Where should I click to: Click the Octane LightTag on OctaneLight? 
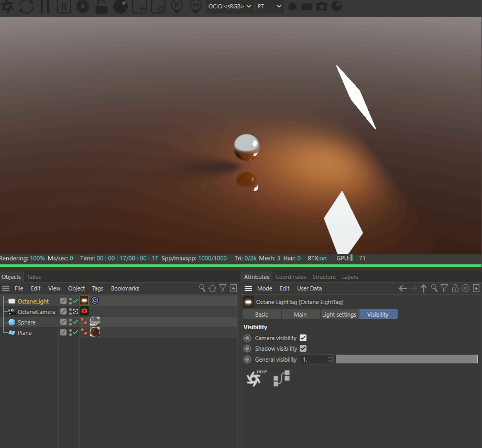point(84,300)
